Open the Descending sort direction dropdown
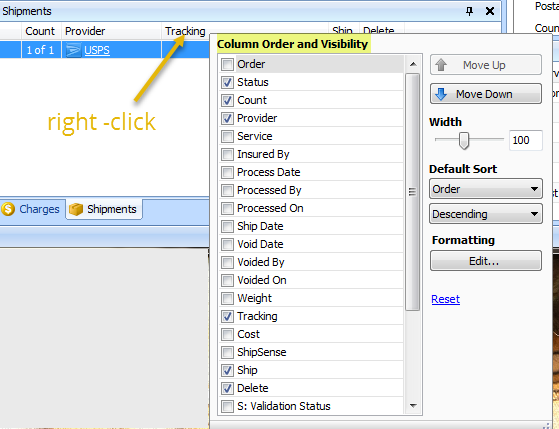 486,214
